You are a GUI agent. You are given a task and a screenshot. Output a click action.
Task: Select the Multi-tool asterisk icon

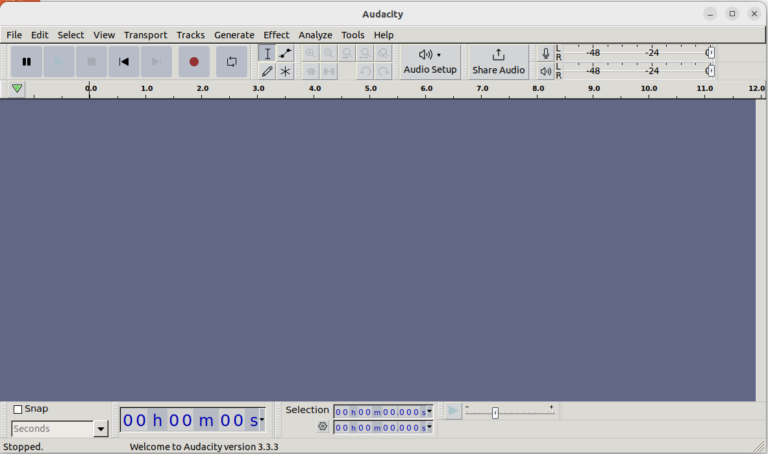pyautogui.click(x=286, y=72)
